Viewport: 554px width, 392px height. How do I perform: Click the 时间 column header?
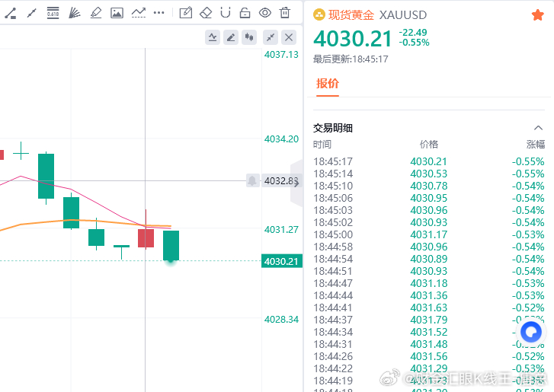coord(322,145)
